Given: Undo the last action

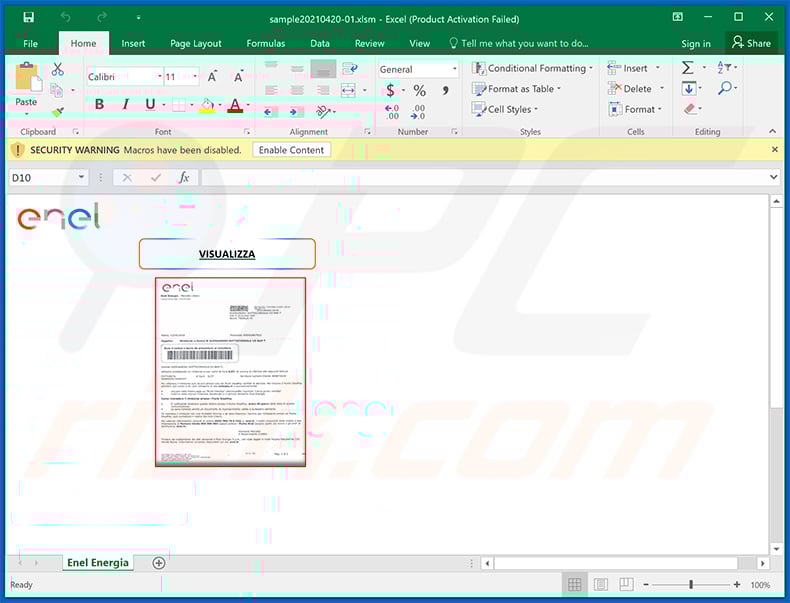Looking at the screenshot, I should [x=66, y=17].
